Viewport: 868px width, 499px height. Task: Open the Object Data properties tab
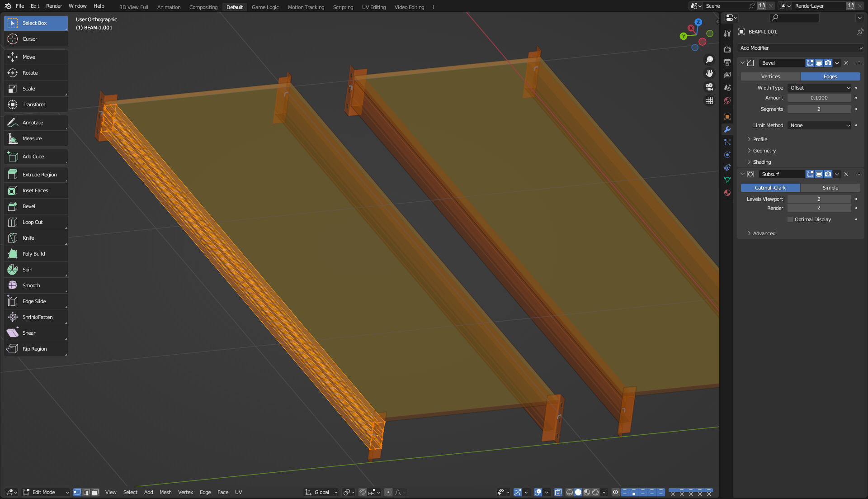(727, 180)
